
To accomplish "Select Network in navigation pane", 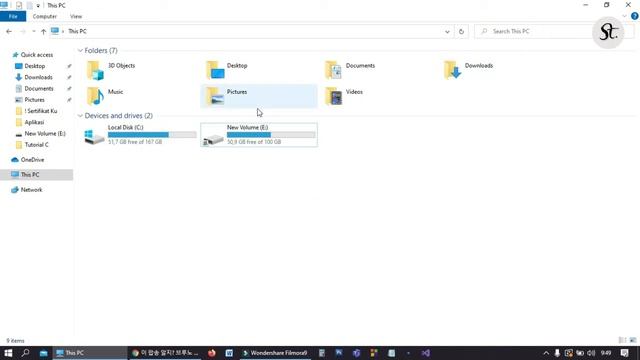I will point(31,190).
